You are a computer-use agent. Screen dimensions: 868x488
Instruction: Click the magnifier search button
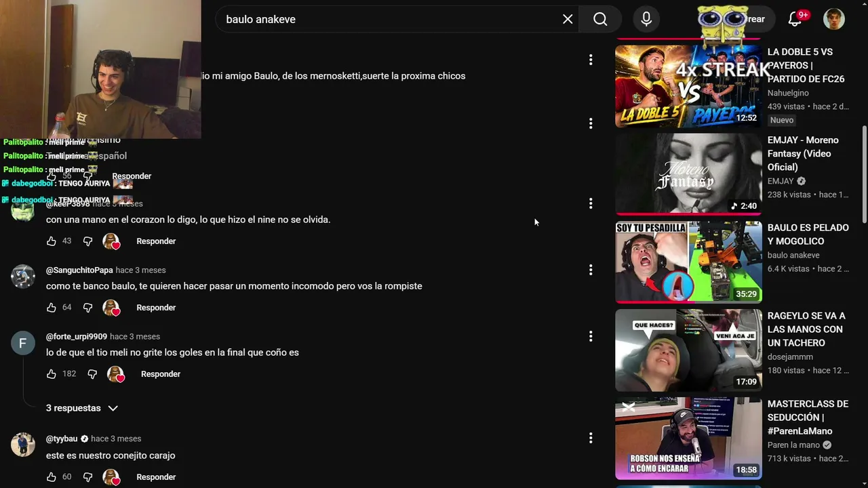click(600, 19)
